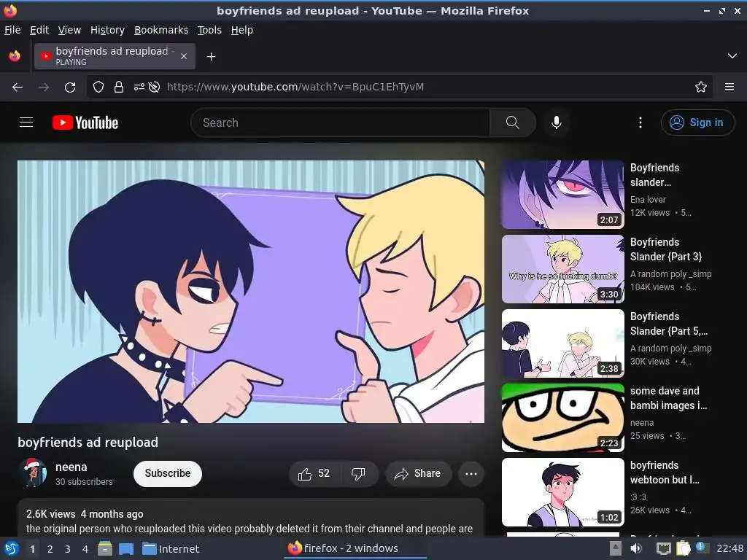747x560 pixels.
Task: Click the Share button
Action: (418, 473)
